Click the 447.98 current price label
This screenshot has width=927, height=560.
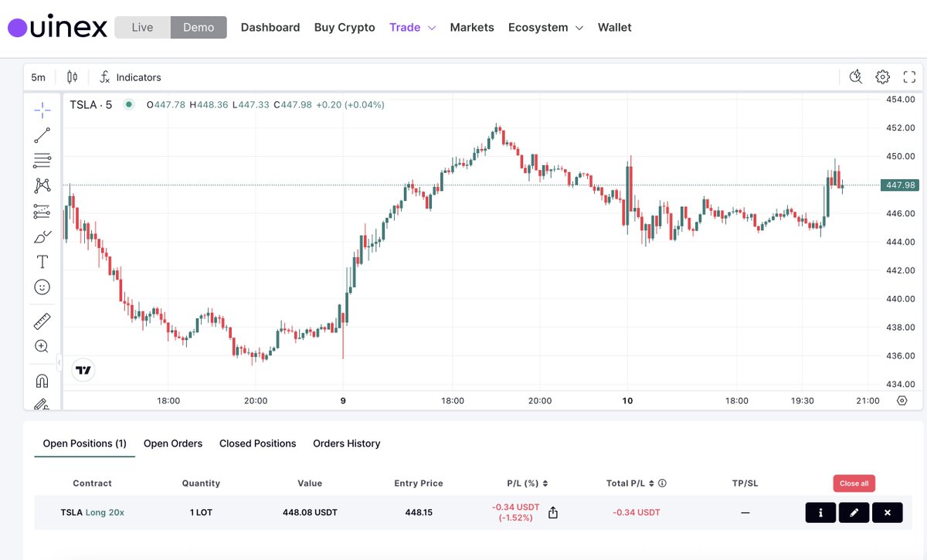point(901,185)
